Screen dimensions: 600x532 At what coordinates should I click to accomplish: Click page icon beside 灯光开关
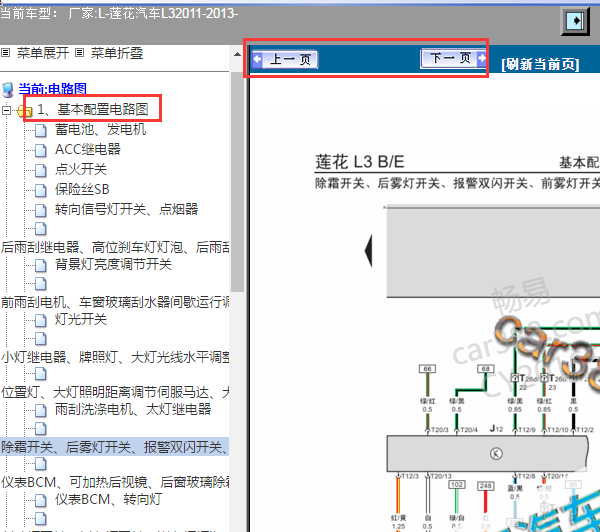pyautogui.click(x=41, y=320)
